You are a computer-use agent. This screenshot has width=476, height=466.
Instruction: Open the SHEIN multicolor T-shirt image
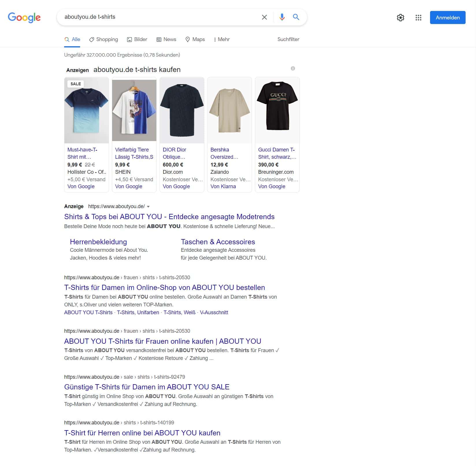(134, 110)
